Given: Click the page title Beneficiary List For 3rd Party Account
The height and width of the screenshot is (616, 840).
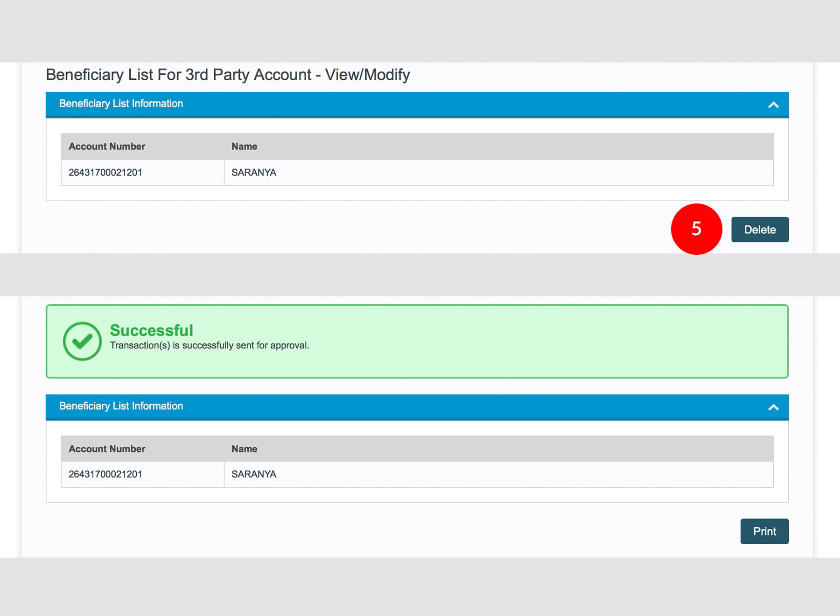Looking at the screenshot, I should [x=228, y=75].
